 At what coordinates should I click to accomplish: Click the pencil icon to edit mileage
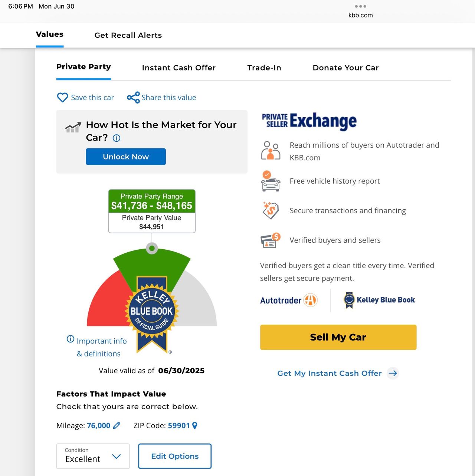117,426
